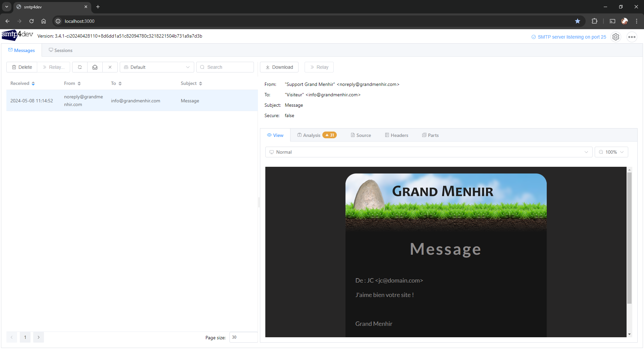Click the info@grandmenhir.com cell
Screen dimensions: 644x349
(136, 101)
